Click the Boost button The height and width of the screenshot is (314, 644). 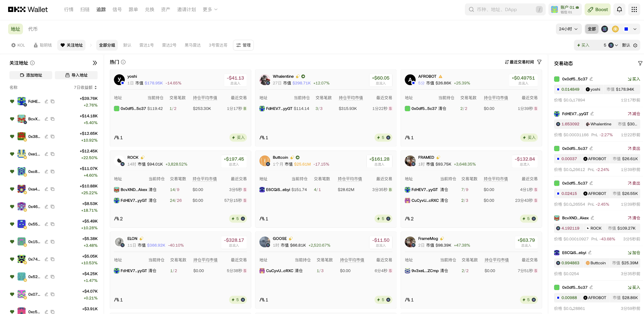pyautogui.click(x=597, y=9)
